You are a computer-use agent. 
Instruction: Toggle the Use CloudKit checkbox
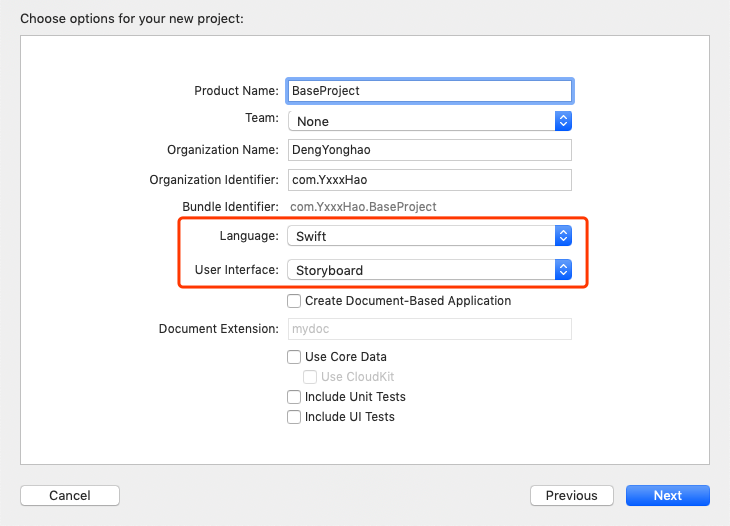(310, 377)
